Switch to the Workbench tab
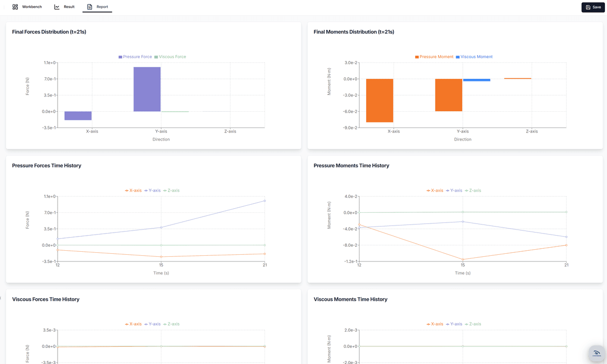 (x=27, y=7)
